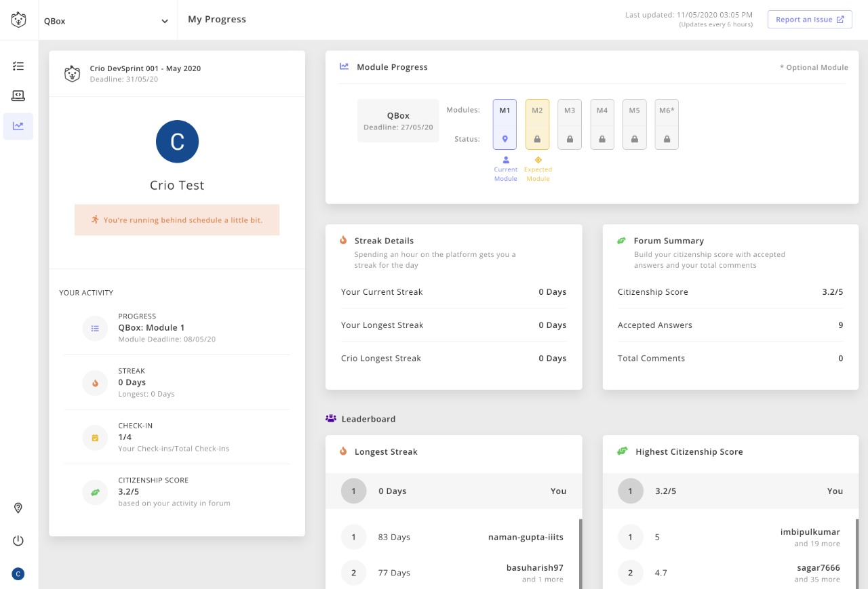Click the flame icon beside Streak Details
This screenshot has height=589, width=868.
click(343, 240)
